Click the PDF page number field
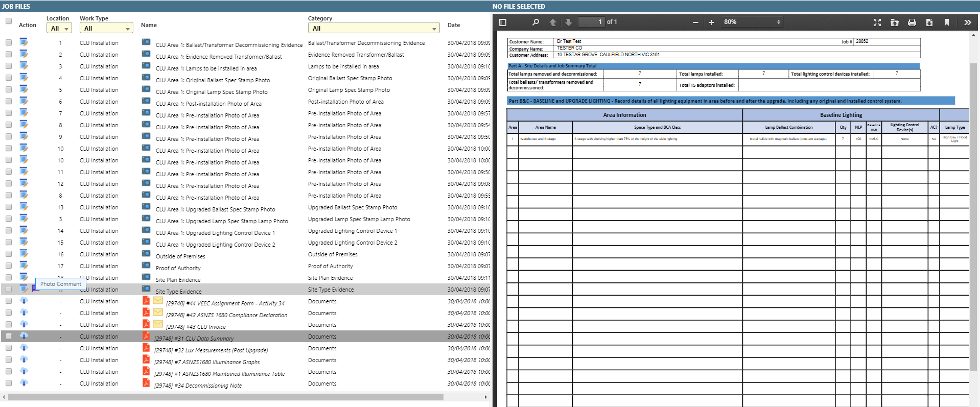The height and width of the screenshot is (407, 980). click(x=591, y=22)
